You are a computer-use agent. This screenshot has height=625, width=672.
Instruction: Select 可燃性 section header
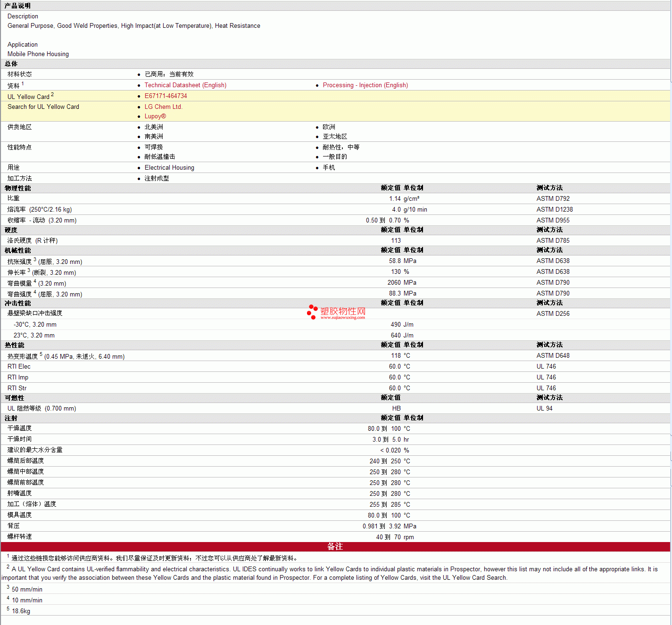tap(15, 398)
